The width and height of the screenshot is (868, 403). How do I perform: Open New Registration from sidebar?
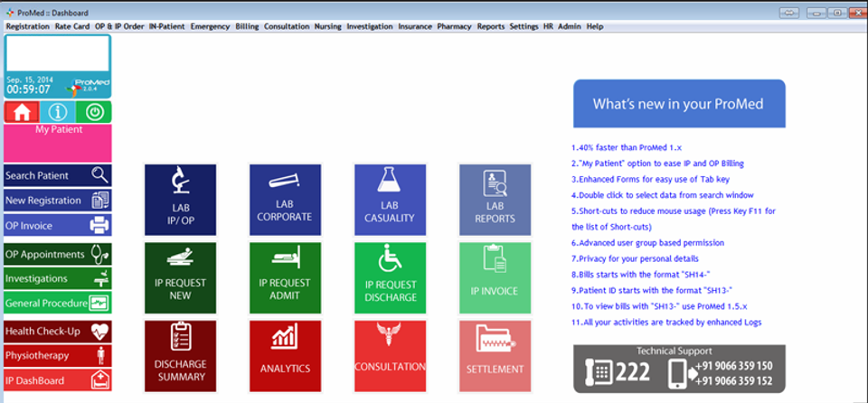click(x=58, y=201)
